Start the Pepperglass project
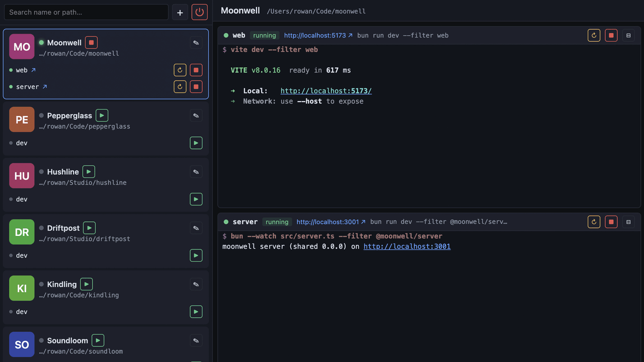The image size is (644, 362). 102,116
